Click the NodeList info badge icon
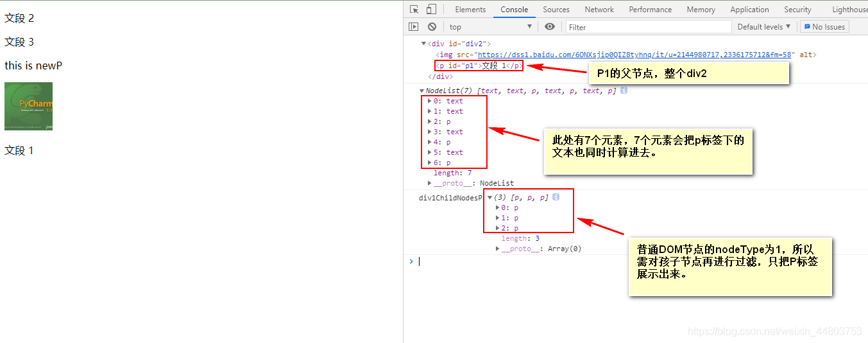The image size is (868, 343). tap(624, 91)
